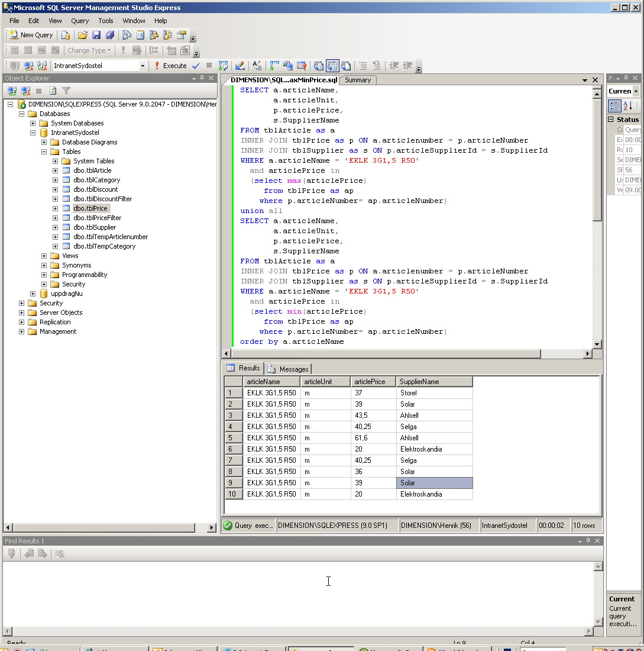Screen dimensions: 644x651
Task: Save the query with the floppy disk icon
Action: [96, 36]
